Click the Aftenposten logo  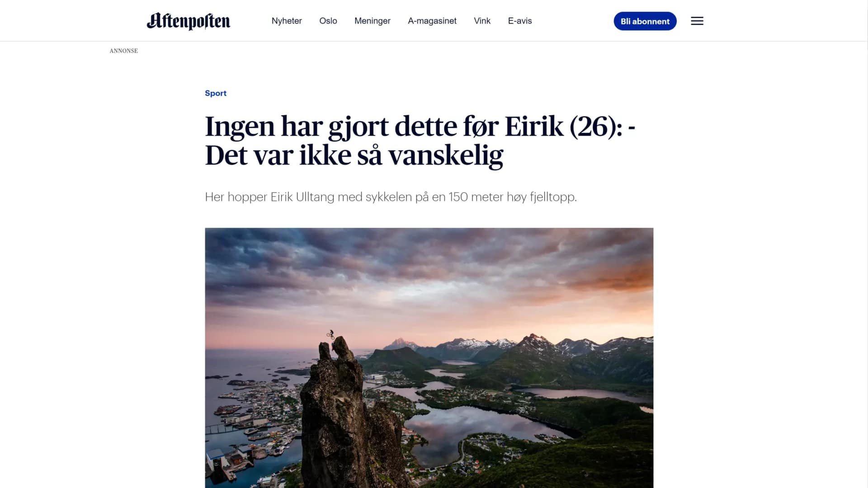[189, 21]
